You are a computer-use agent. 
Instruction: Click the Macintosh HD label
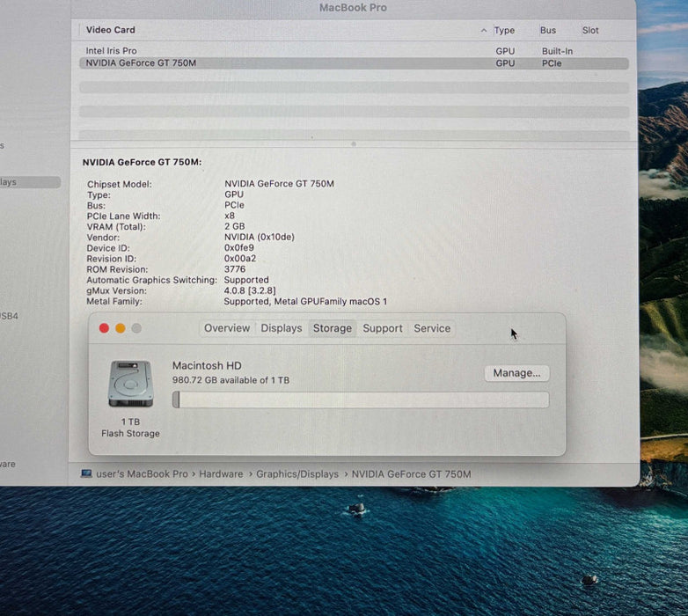tap(207, 365)
